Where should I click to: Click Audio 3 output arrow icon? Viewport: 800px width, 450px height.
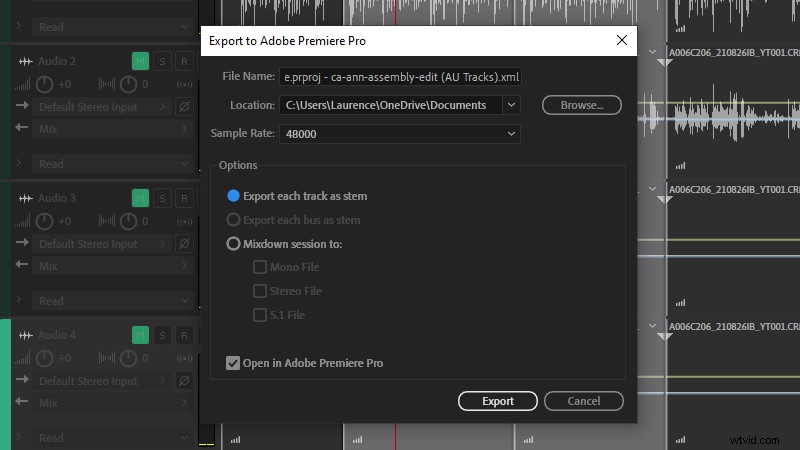pyautogui.click(x=22, y=264)
